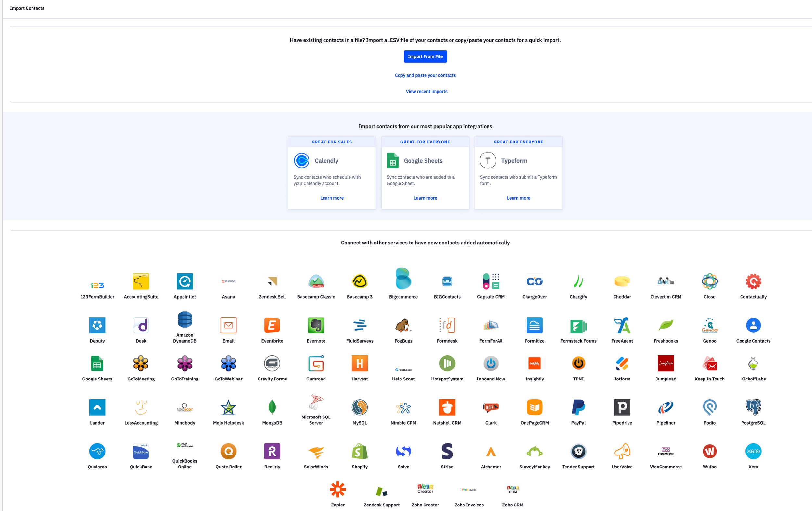Choose the Bigcommerce icon

[x=403, y=279]
